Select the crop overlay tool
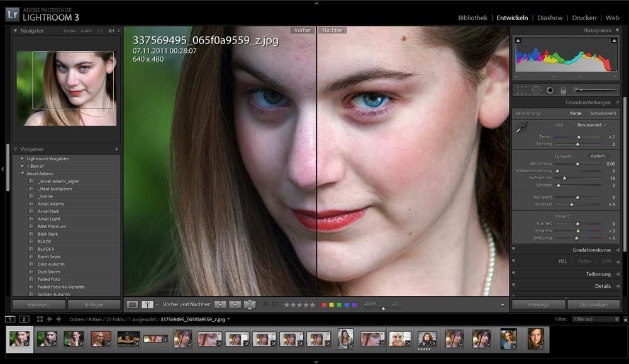Image resolution: width=629 pixels, height=364 pixels. point(521,90)
